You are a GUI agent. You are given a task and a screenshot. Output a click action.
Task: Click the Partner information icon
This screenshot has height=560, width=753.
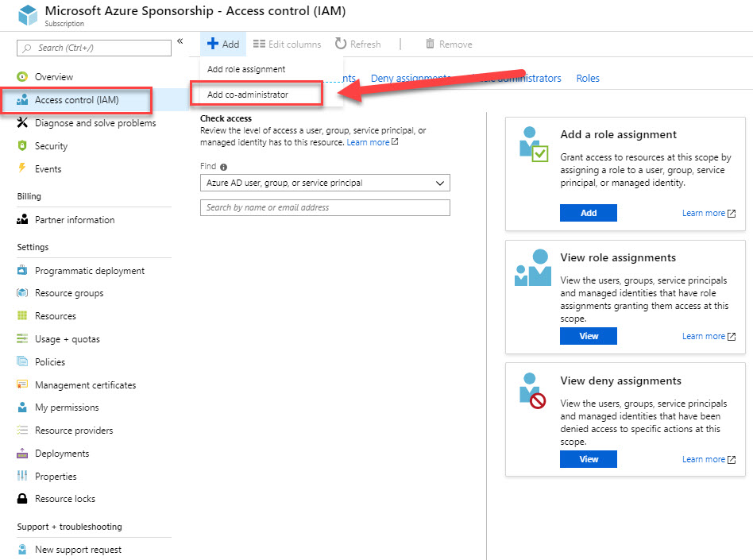pos(22,219)
